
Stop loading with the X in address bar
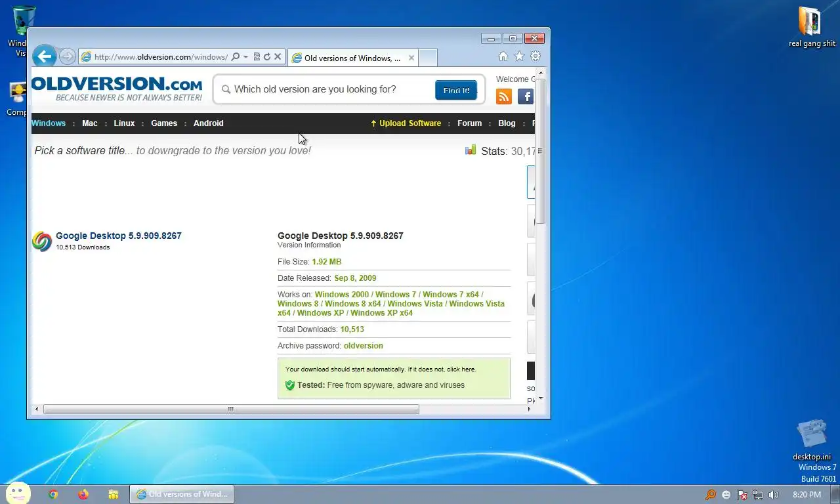(x=278, y=57)
